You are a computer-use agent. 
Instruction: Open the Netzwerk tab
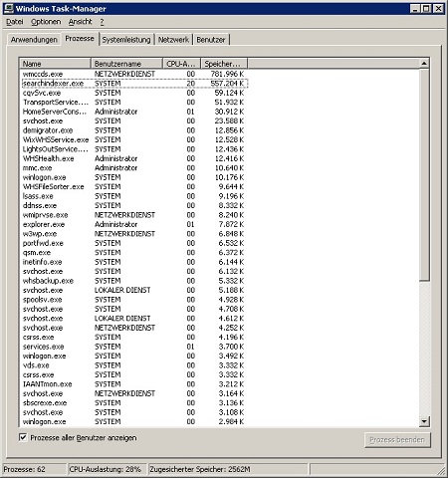click(173, 40)
